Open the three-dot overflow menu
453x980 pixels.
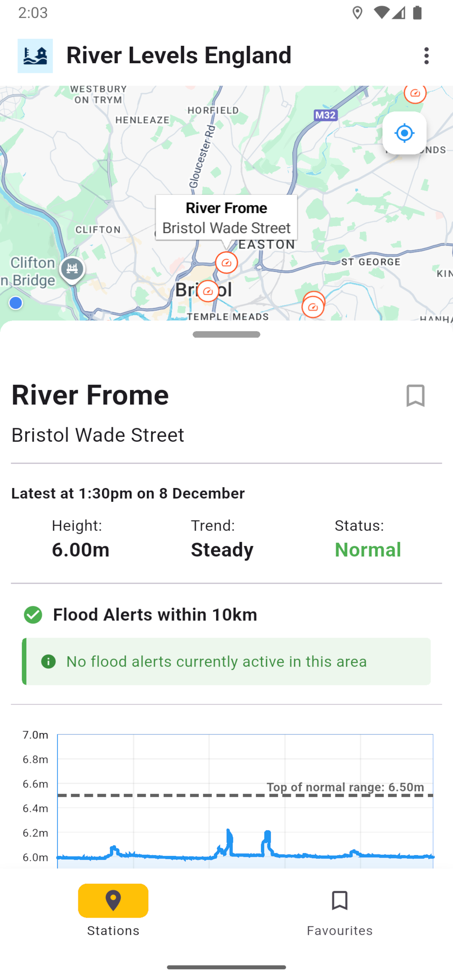(x=426, y=56)
